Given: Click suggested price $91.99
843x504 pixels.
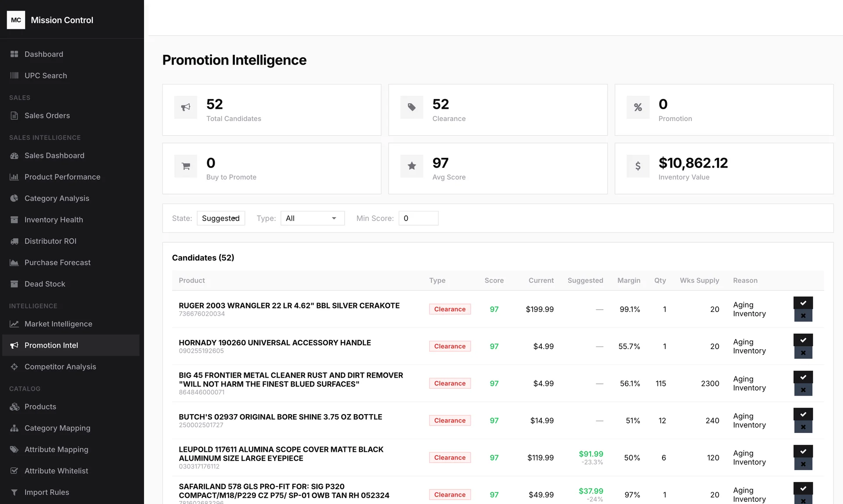Looking at the screenshot, I should [591, 454].
